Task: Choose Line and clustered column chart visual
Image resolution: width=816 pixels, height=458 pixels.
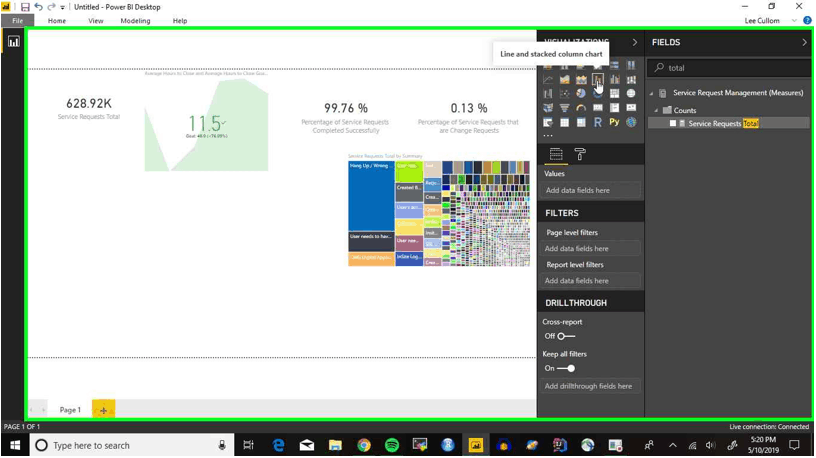Action: click(615, 79)
